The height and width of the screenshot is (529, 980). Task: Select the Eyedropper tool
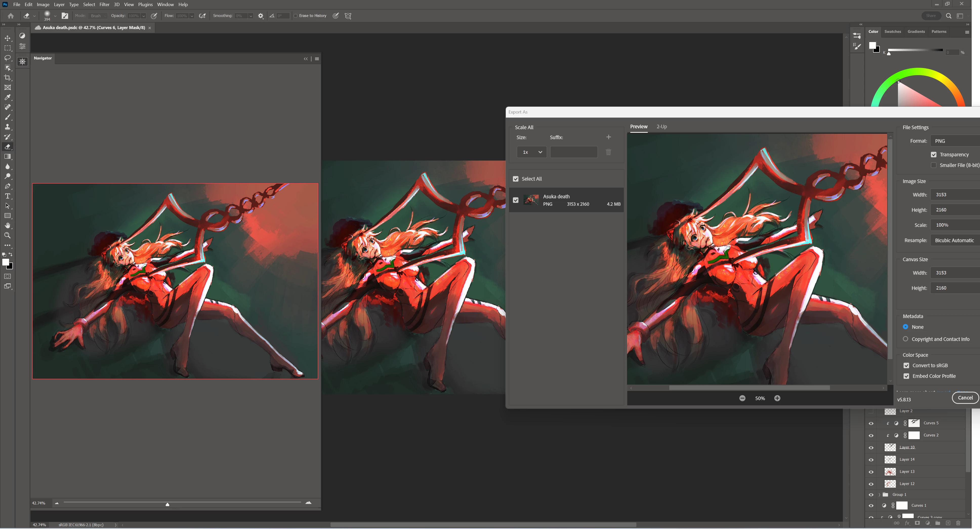pos(8,97)
